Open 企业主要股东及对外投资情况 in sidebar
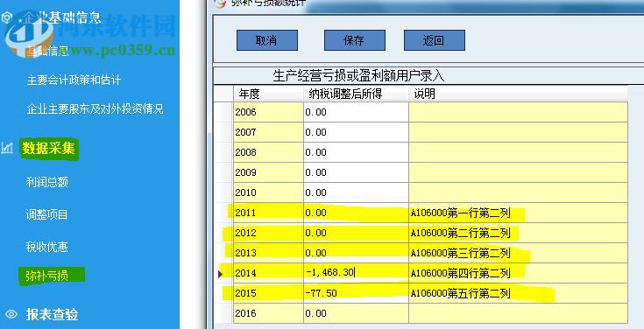The width and height of the screenshot is (644, 329). [95, 109]
